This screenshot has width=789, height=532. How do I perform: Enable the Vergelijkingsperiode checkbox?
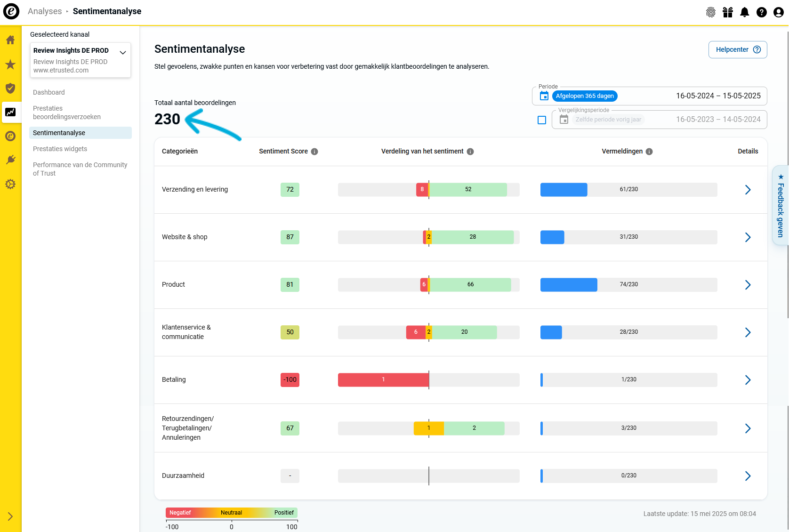pos(542,120)
